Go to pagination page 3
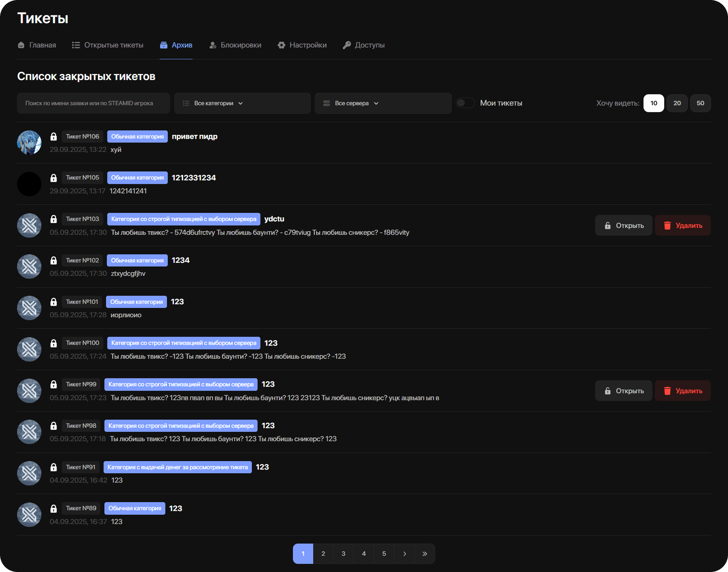This screenshot has width=728, height=572. tap(344, 554)
